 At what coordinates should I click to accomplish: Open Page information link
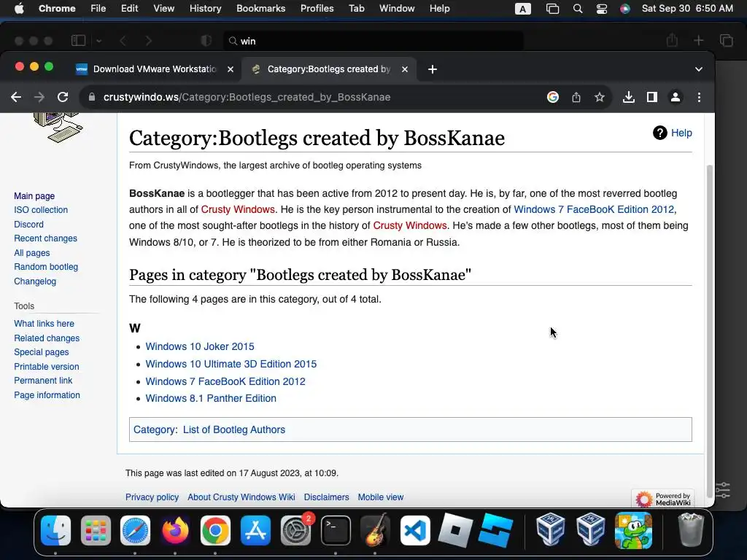point(47,395)
